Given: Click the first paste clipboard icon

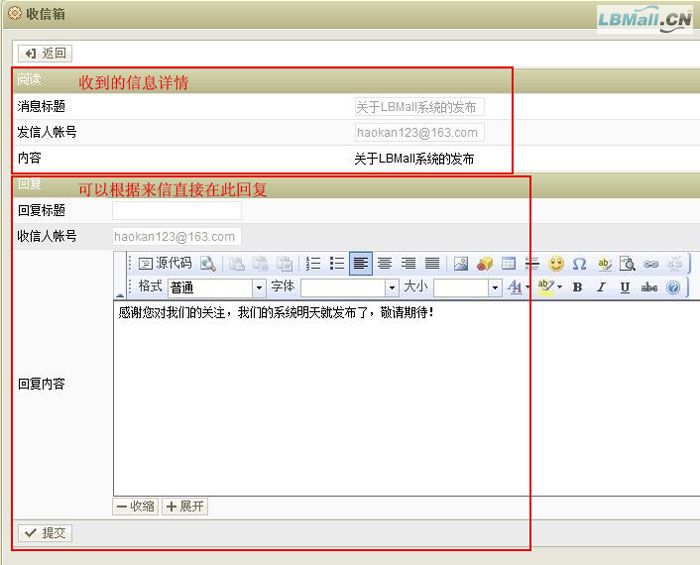Looking at the screenshot, I should click(x=237, y=264).
